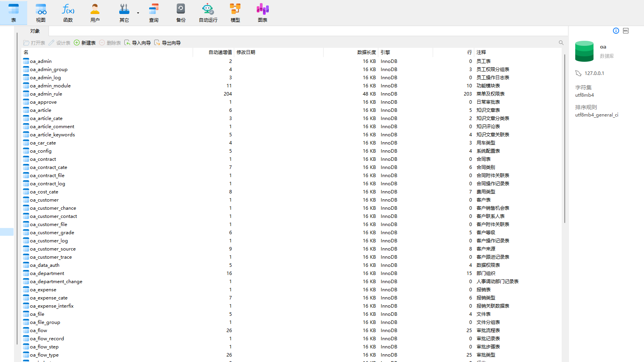Show the DDL panel icon

point(626,31)
